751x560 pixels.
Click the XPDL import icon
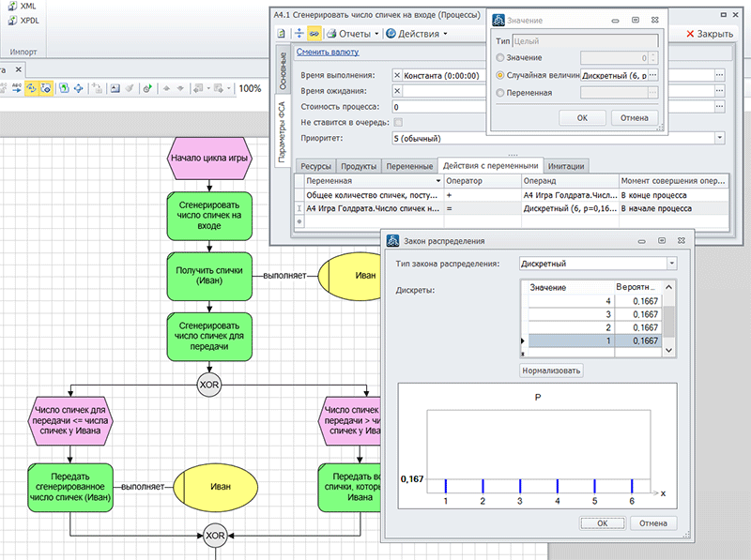(11, 20)
